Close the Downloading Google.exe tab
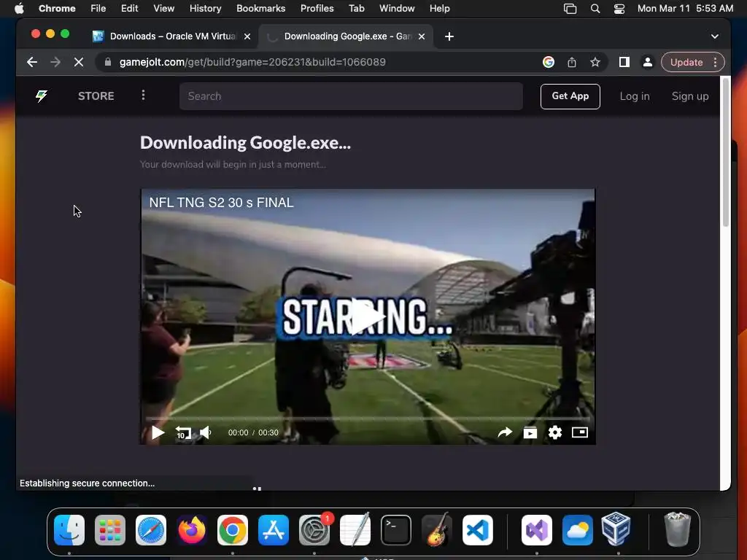This screenshot has height=560, width=747. click(421, 36)
